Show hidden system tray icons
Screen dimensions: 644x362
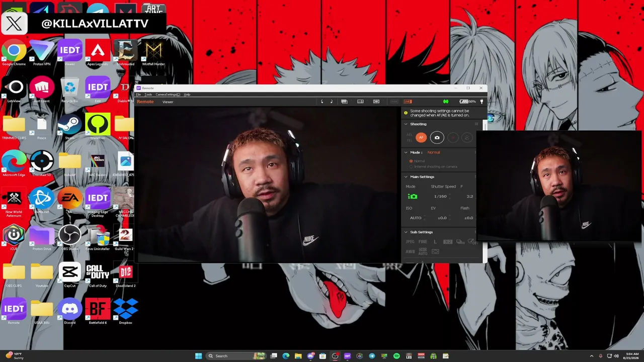coord(591,356)
